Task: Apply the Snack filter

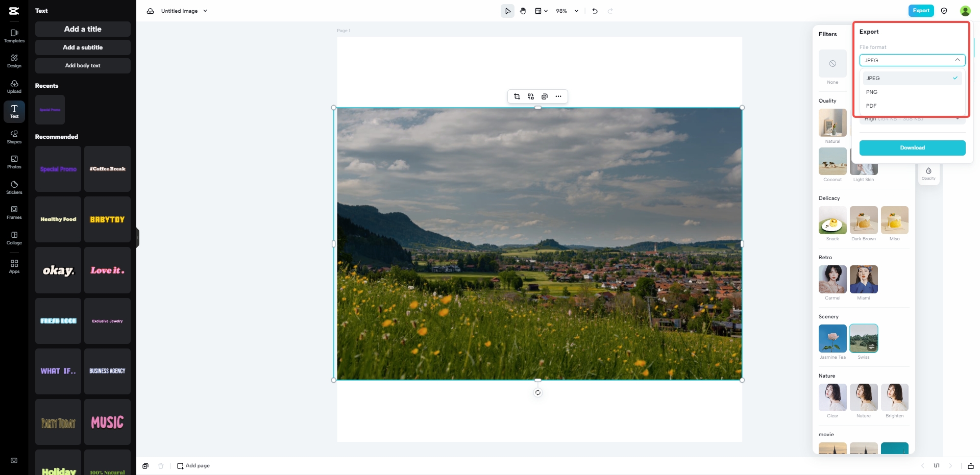Action: point(832,220)
